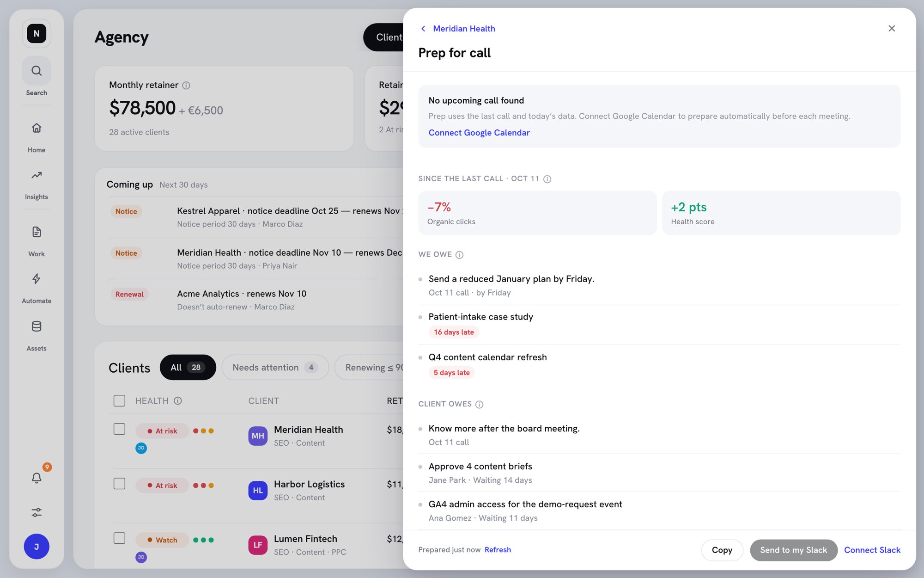
Task: Open the LF Lumen Fintech avatar
Action: click(x=258, y=545)
